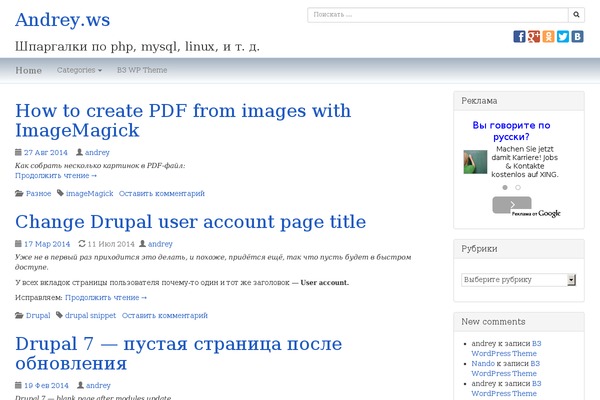The width and height of the screenshot is (600, 400).
Task: Expand the Categories dropdown menu
Action: 79,70
